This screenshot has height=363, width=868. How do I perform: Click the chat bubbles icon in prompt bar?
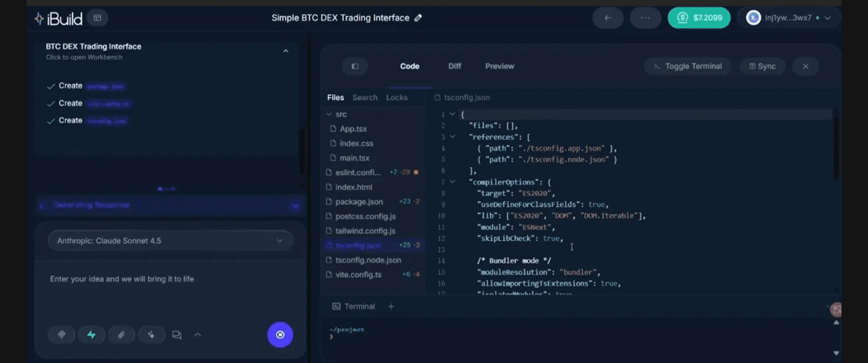pos(177,335)
